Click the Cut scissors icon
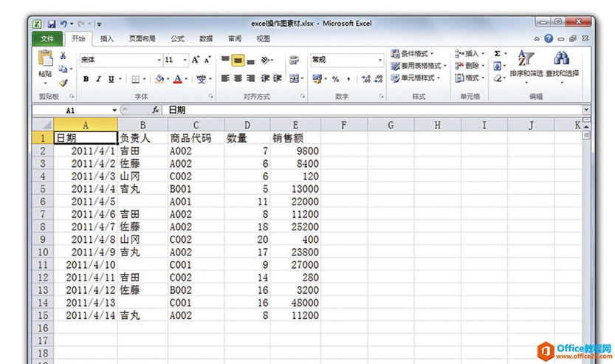This screenshot has height=364, width=615. pos(63,55)
